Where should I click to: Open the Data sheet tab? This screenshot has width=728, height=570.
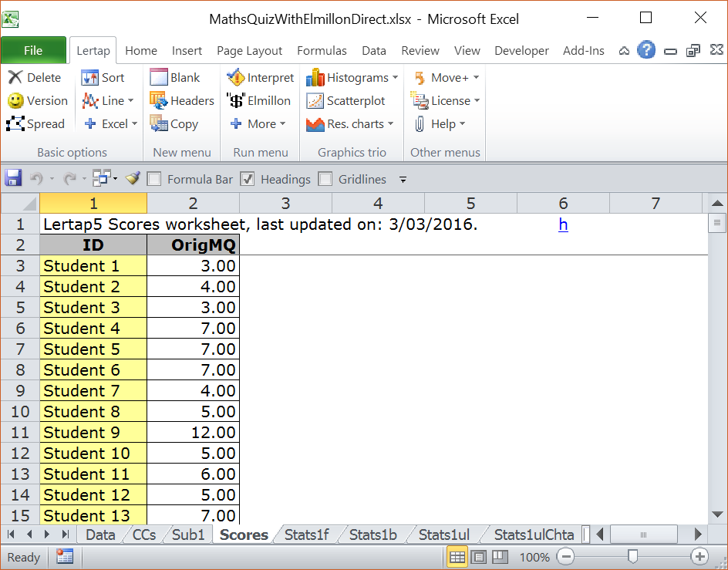(x=100, y=535)
